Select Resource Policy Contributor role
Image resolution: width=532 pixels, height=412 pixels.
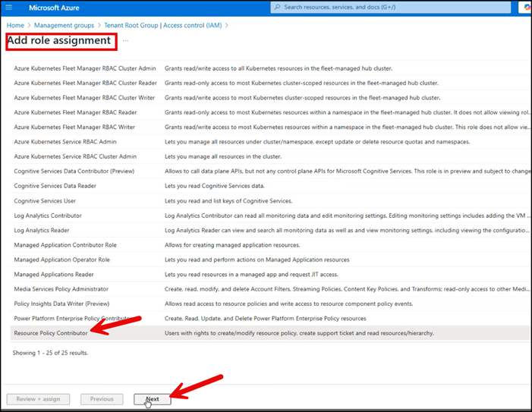[51, 333]
